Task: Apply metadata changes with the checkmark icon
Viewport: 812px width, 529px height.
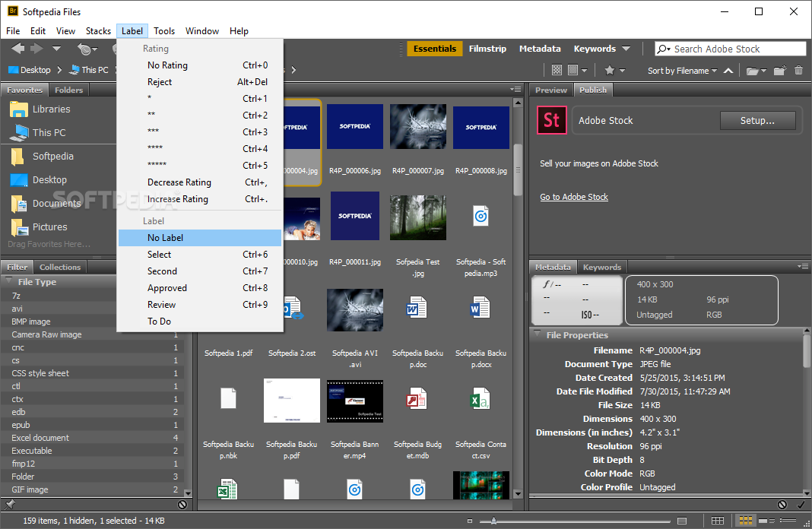Action: tap(801, 504)
